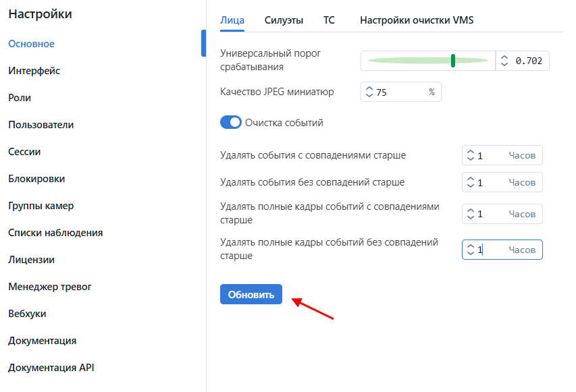Click stepper for full frames with matches
This screenshot has width=576, height=392.
click(x=471, y=214)
